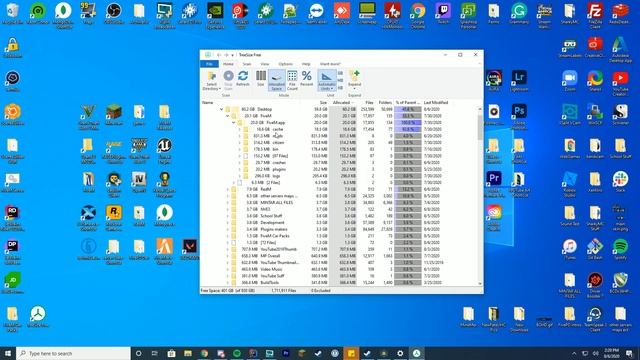Open the Premiere Pro desktop icon
Image resolution: width=640 pixels, height=360 pixels.
click(x=494, y=184)
